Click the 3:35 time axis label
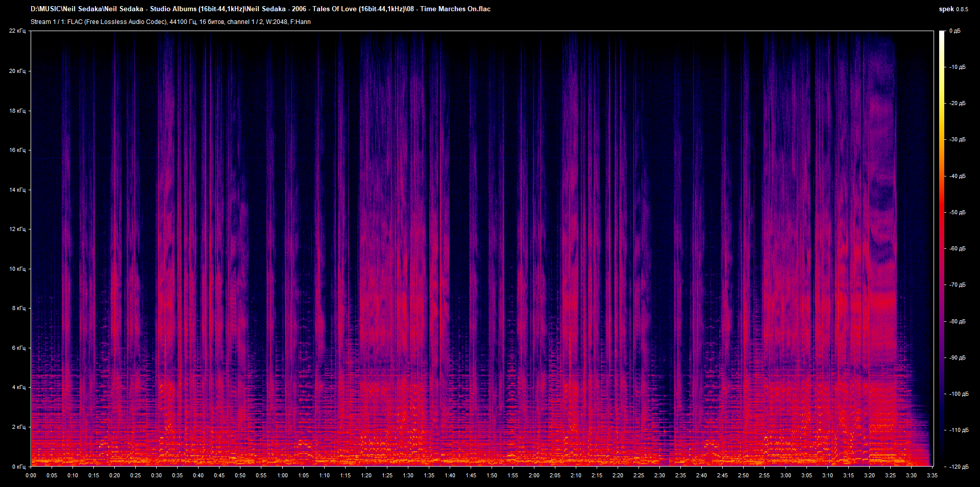Image resolution: width=980 pixels, height=487 pixels. (932, 475)
